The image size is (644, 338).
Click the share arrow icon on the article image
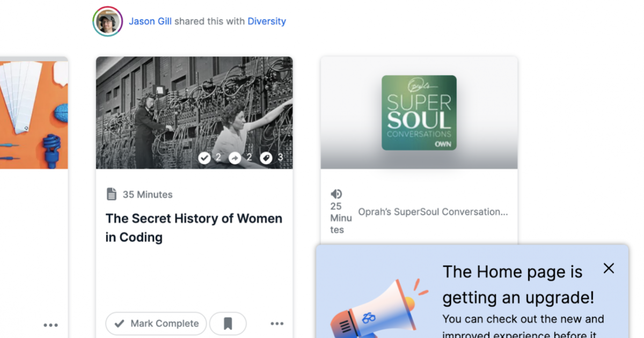pos(235,158)
